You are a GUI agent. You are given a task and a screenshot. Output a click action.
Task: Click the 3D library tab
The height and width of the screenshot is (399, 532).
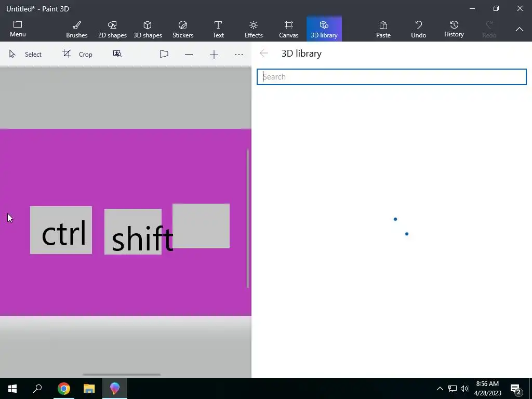tap(324, 29)
